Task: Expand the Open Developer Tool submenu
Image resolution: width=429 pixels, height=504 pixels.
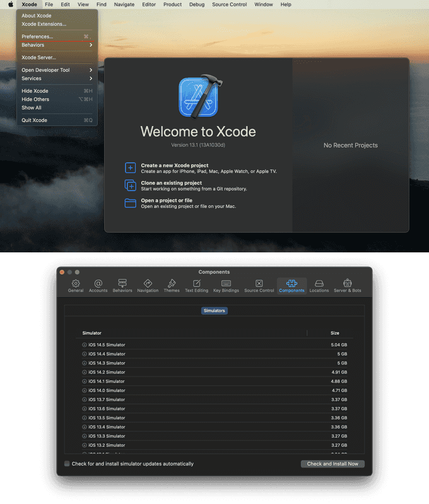Action: point(57,70)
